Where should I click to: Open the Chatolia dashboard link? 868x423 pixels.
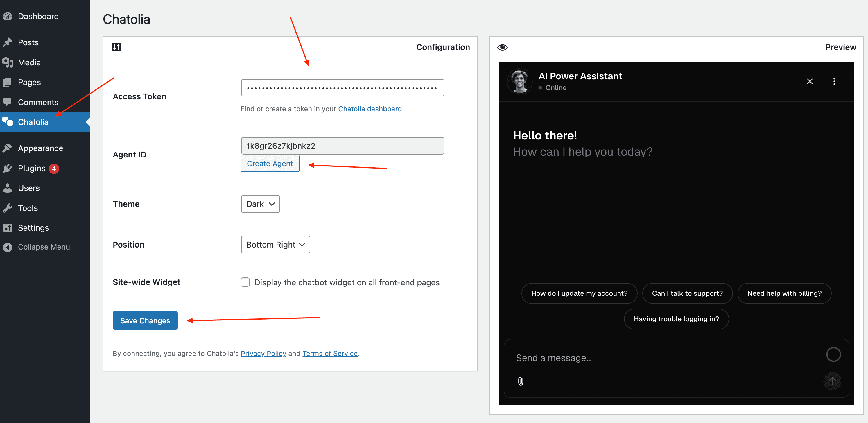pyautogui.click(x=370, y=109)
